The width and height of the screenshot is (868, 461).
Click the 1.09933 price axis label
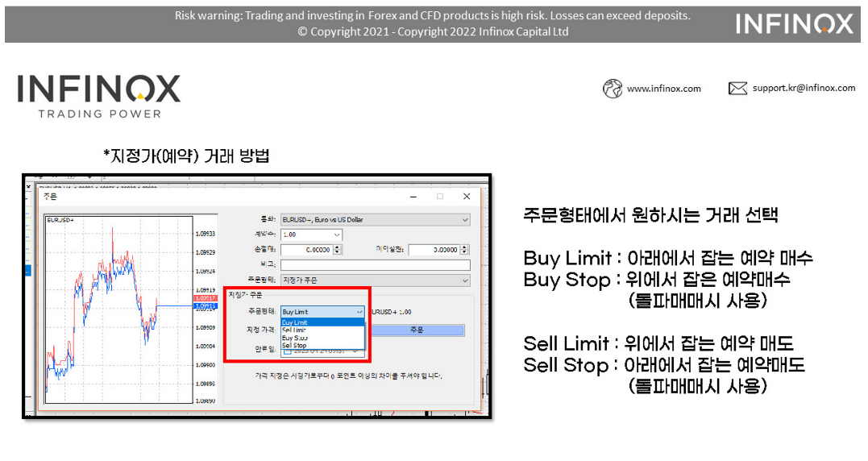(206, 234)
